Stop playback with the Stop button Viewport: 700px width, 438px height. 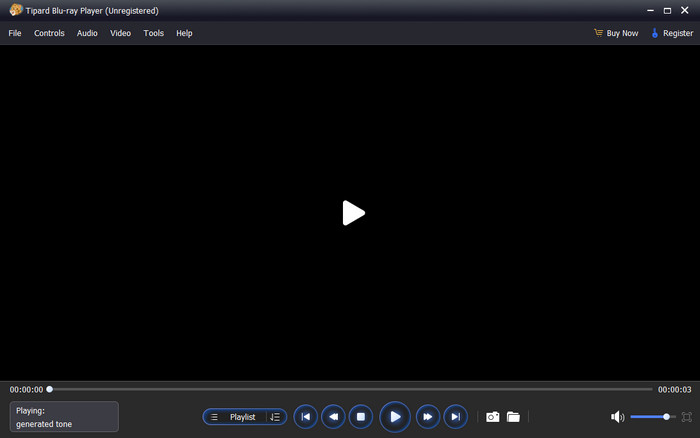pos(361,417)
